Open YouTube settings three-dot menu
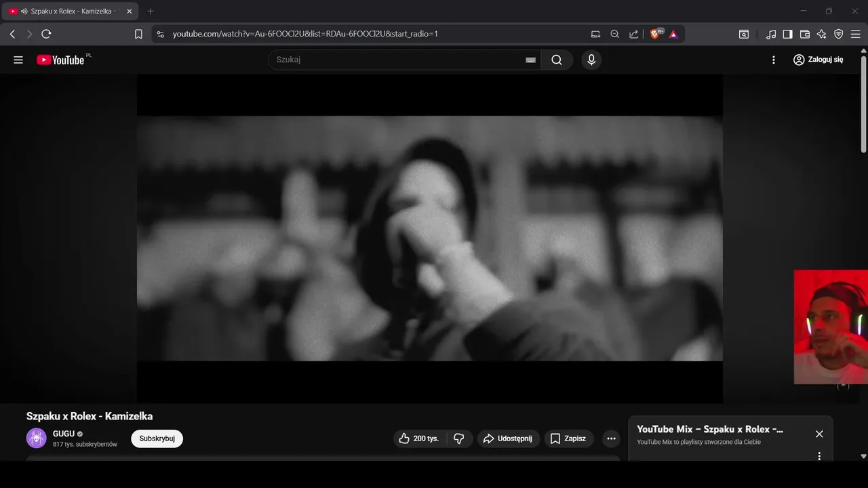 click(x=774, y=60)
